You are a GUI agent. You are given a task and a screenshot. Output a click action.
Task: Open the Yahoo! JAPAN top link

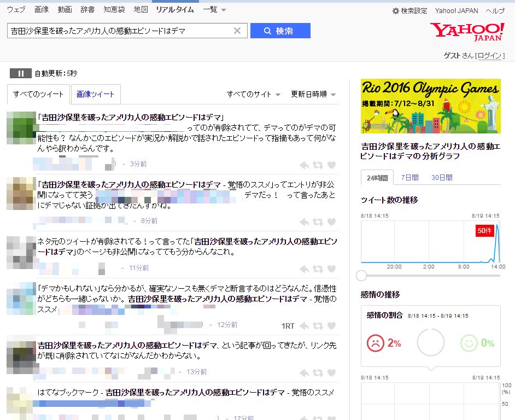click(x=457, y=11)
